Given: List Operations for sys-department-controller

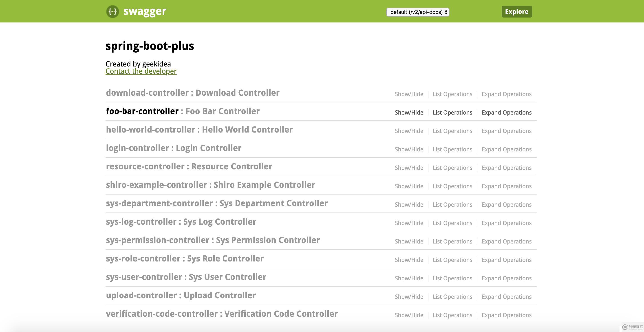Looking at the screenshot, I should 452,205.
